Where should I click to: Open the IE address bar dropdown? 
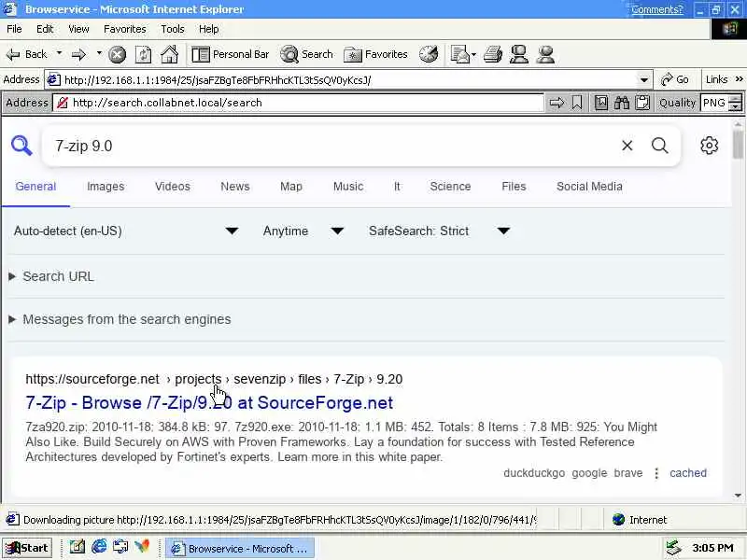[643, 79]
